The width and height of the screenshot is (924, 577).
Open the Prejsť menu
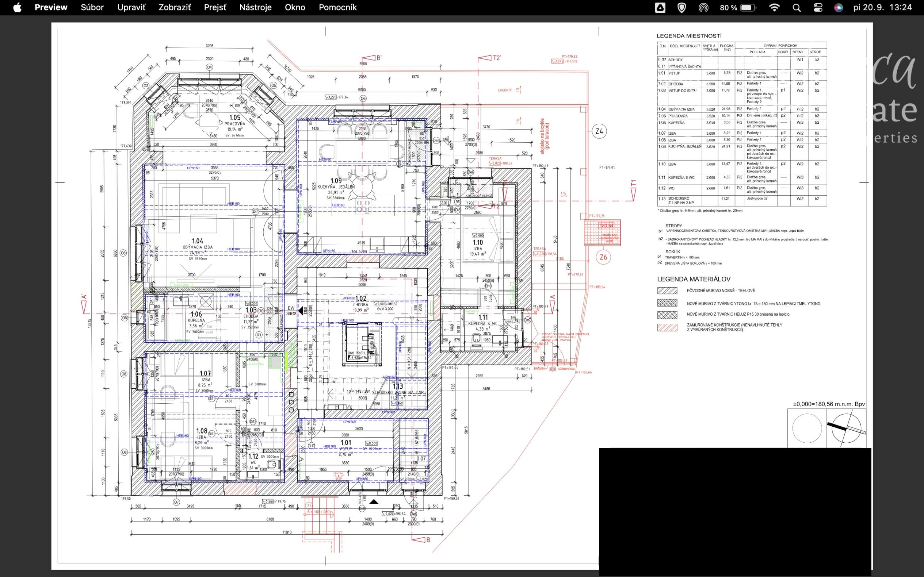[215, 8]
